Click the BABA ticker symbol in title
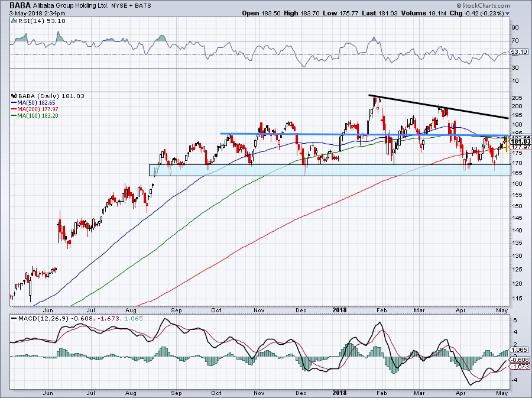The height and width of the screenshot is (398, 532). pos(20,6)
